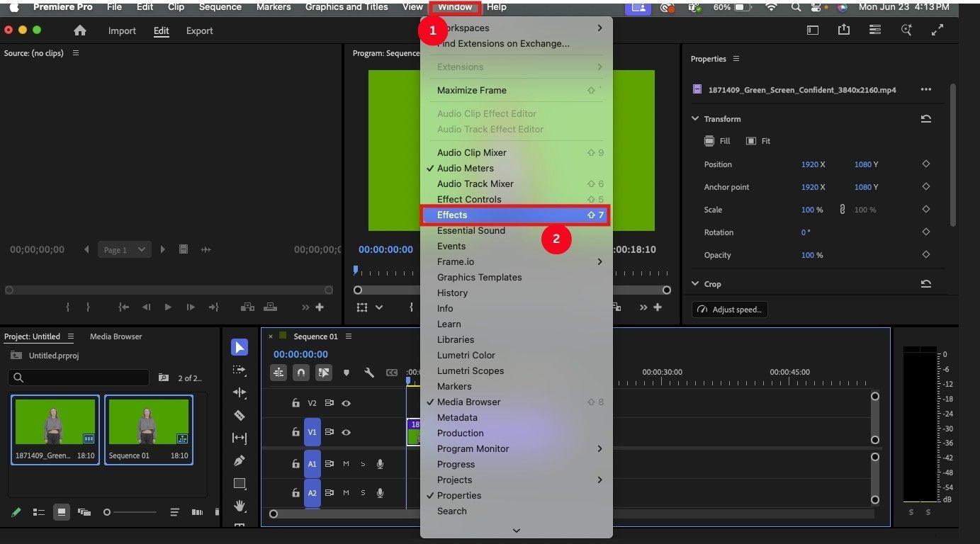Solo track A2 with S button
This screenshot has width=980, height=544.
[x=364, y=493]
